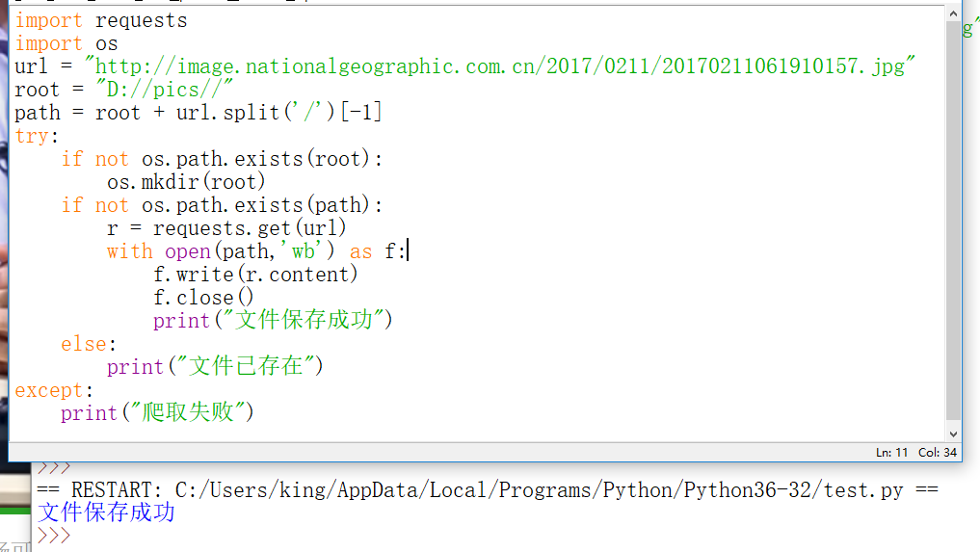The image size is (980, 552).
Task: Click the Col: 34 status indicator
Action: tap(937, 452)
